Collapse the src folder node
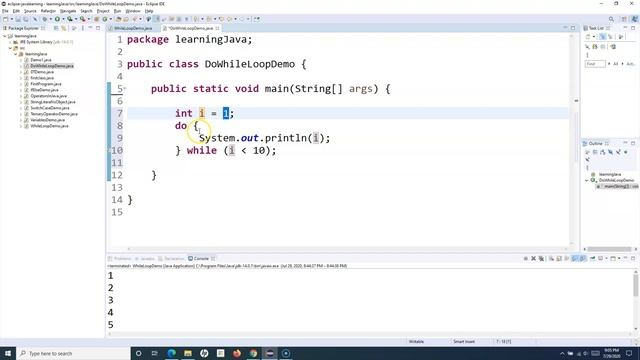 tap(10, 48)
